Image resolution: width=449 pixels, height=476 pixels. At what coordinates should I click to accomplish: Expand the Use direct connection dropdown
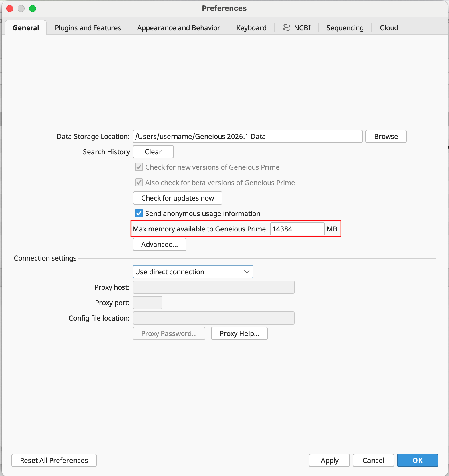[x=193, y=272]
